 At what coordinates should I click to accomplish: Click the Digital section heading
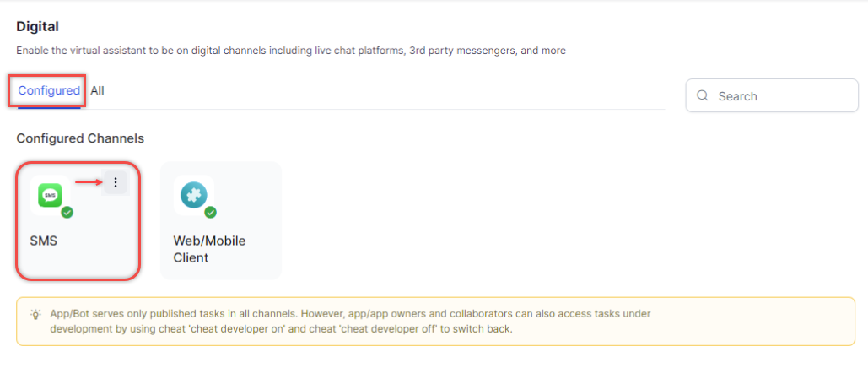click(37, 27)
